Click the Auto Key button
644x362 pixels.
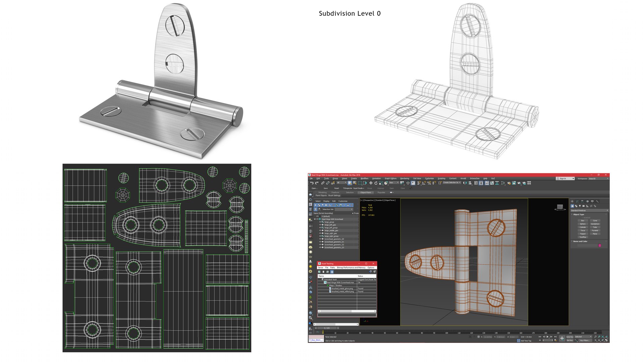point(570,337)
